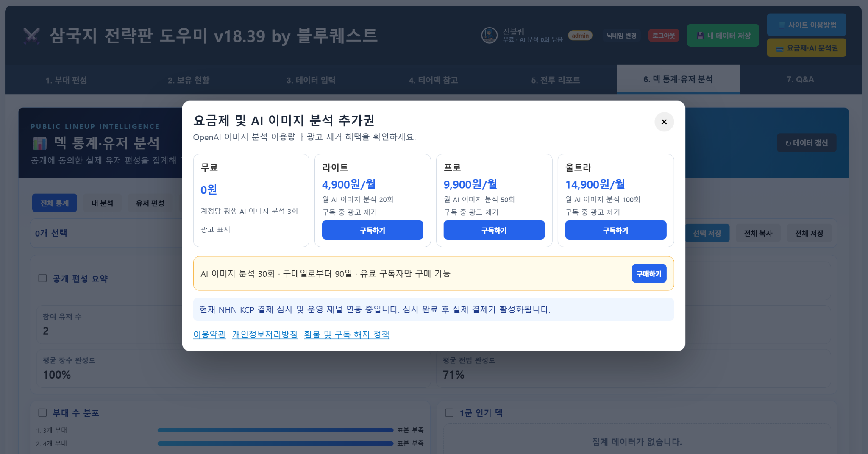
Task: Click the 0원 free plan price
Action: 209,189
